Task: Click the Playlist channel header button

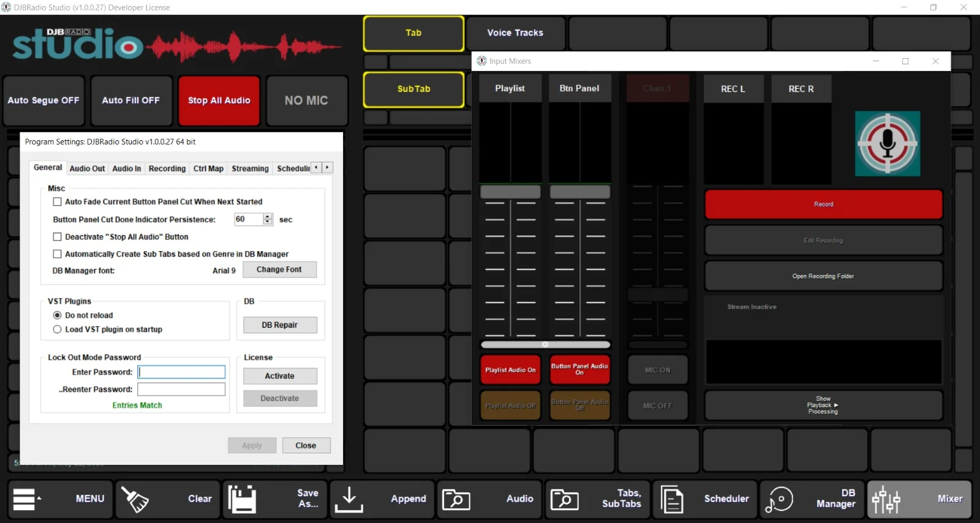Action: [x=510, y=88]
